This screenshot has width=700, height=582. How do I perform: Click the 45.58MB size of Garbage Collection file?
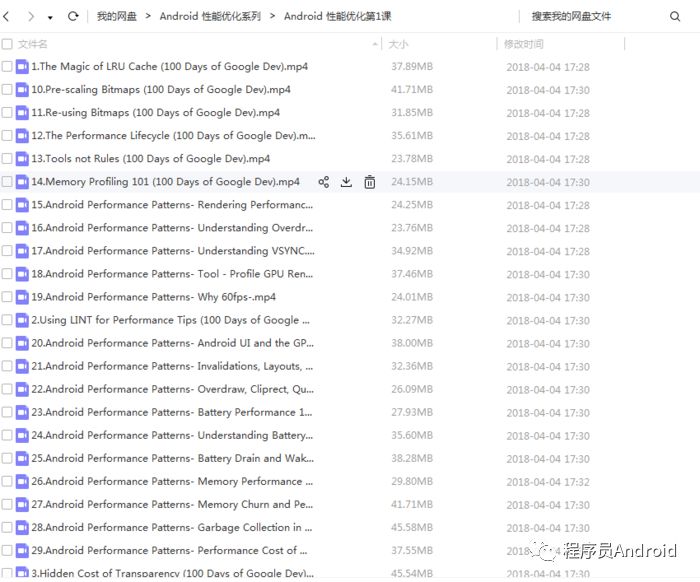point(412,528)
